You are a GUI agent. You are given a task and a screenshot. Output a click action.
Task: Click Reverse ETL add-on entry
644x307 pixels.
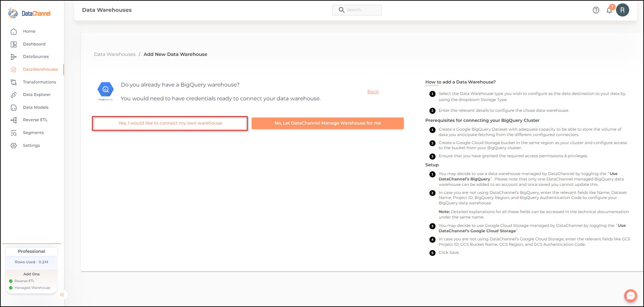[x=24, y=281]
